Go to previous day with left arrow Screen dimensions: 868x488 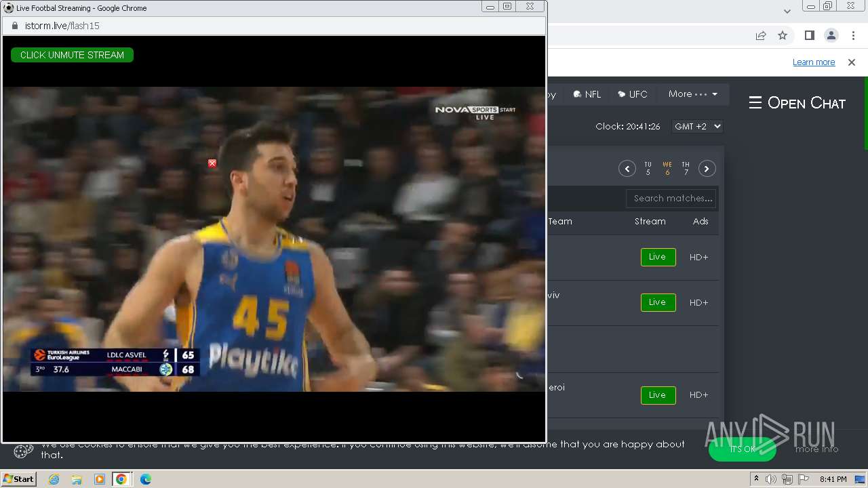627,169
